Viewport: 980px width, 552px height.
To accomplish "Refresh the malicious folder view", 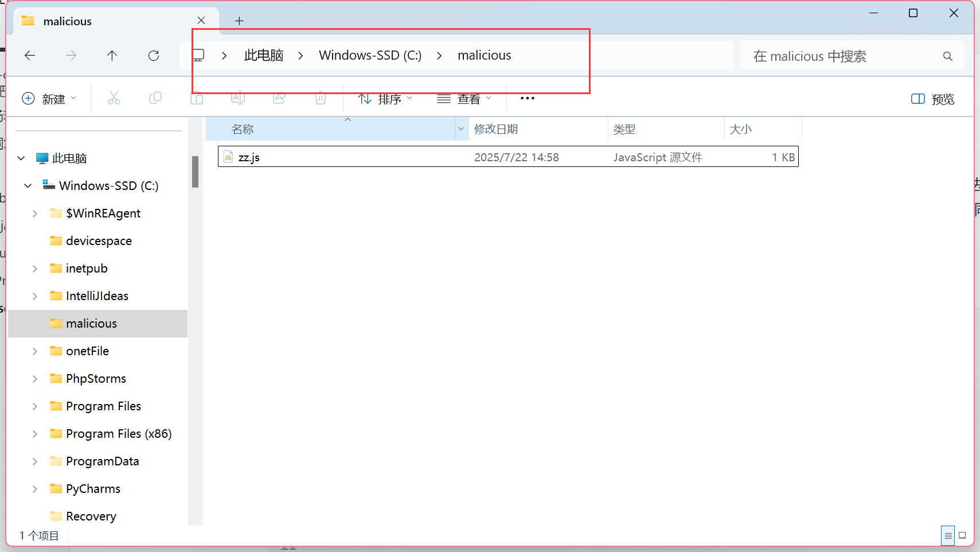I will click(x=154, y=56).
